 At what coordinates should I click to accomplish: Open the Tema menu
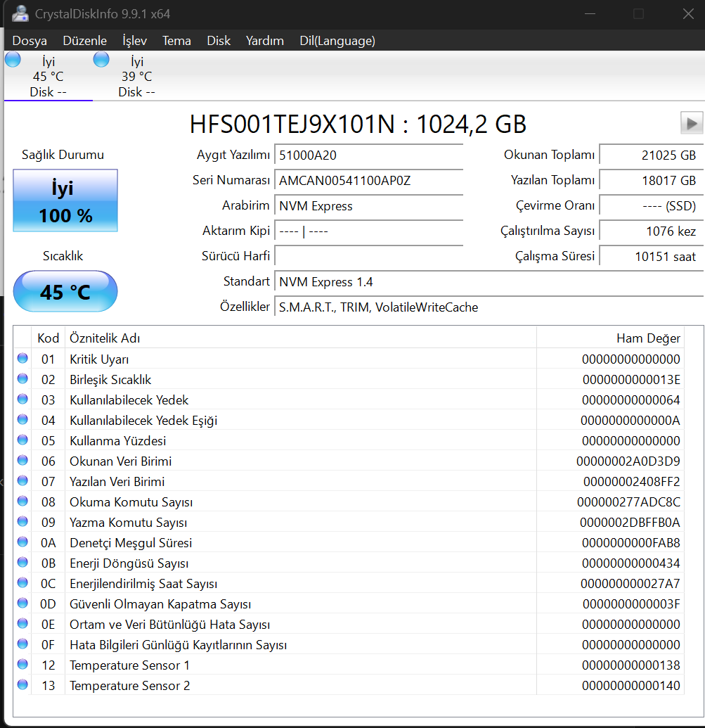176,41
